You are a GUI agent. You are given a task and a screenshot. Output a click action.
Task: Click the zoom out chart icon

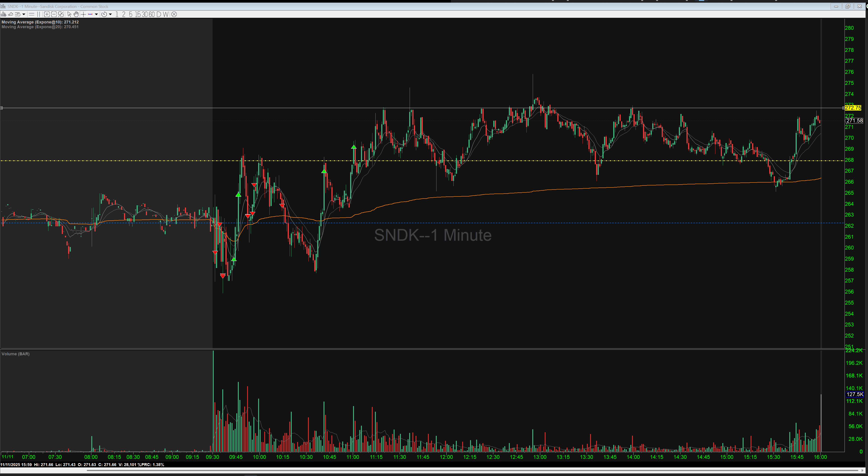54,14
